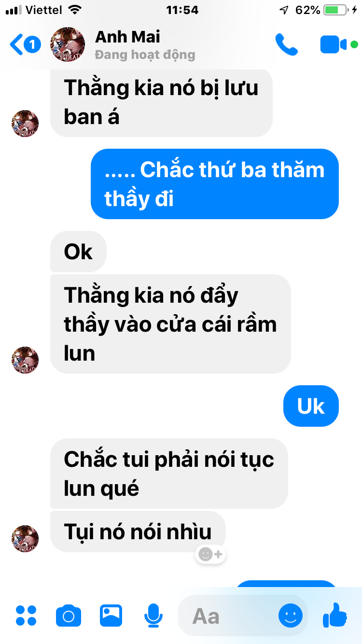
Task: Tap avatar beside 'Tụi nó nói nhìu' message
Action: click(25, 539)
